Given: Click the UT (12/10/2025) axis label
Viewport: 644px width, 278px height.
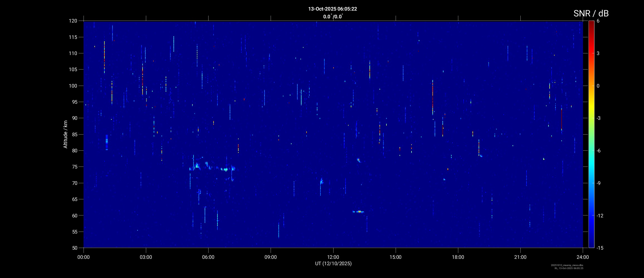Looking at the screenshot, I should (333, 264).
